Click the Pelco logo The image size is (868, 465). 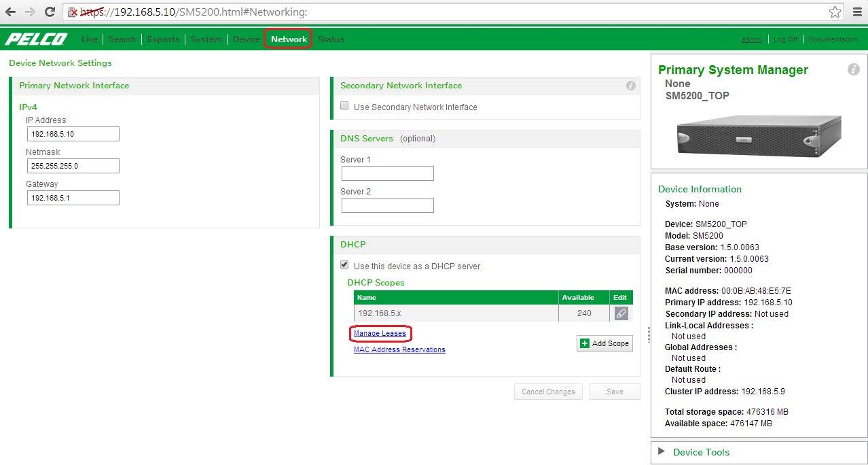36,39
